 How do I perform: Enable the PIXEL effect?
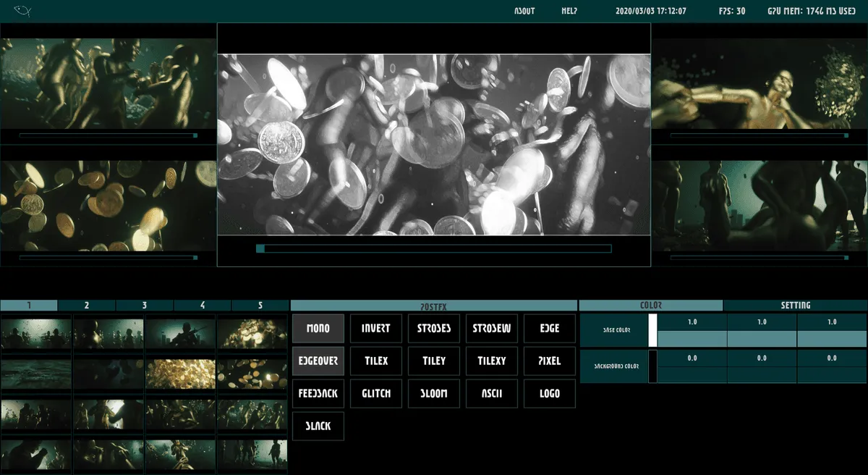click(x=549, y=361)
